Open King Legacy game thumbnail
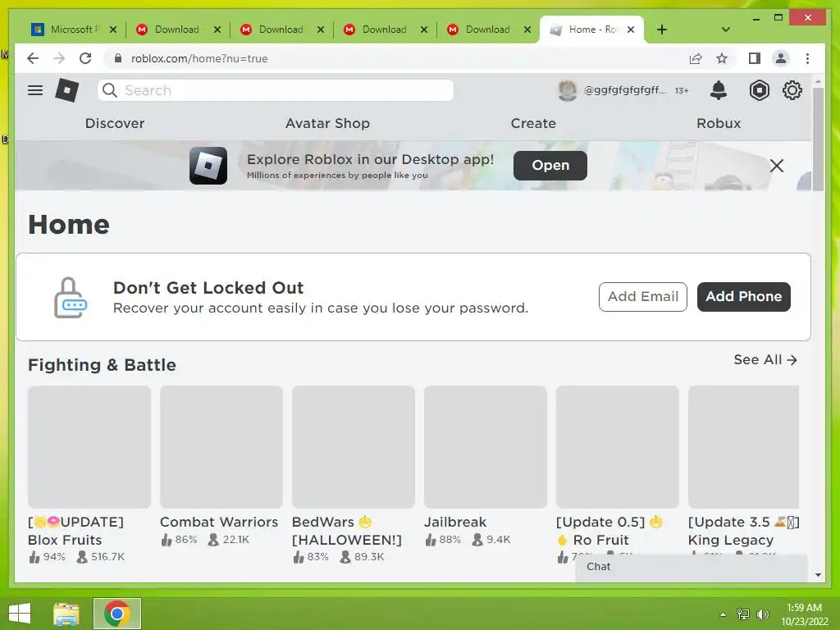 coord(743,447)
